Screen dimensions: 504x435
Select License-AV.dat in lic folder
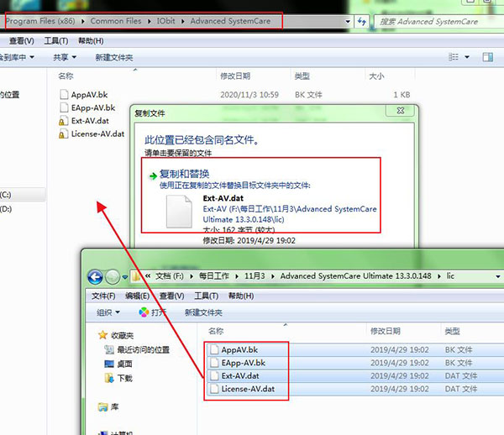click(x=248, y=389)
